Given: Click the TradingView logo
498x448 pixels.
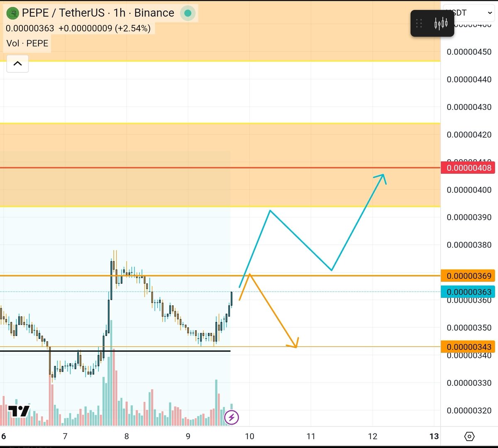Looking at the screenshot, I should (20, 411).
